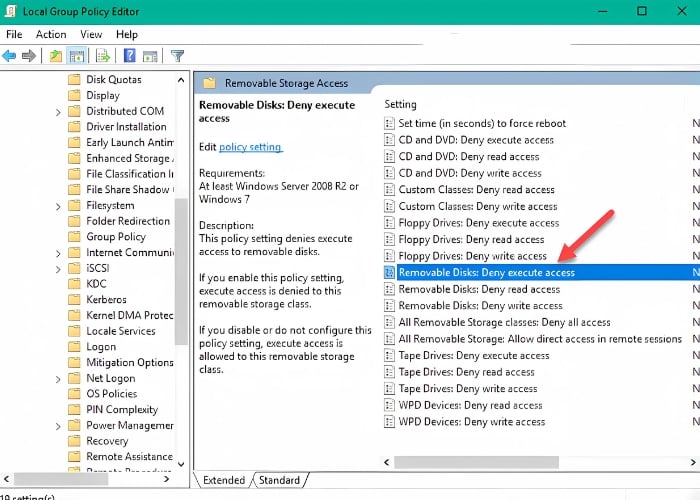Expand the Net Logon tree node
The width and height of the screenshot is (700, 500).
[x=59, y=378]
